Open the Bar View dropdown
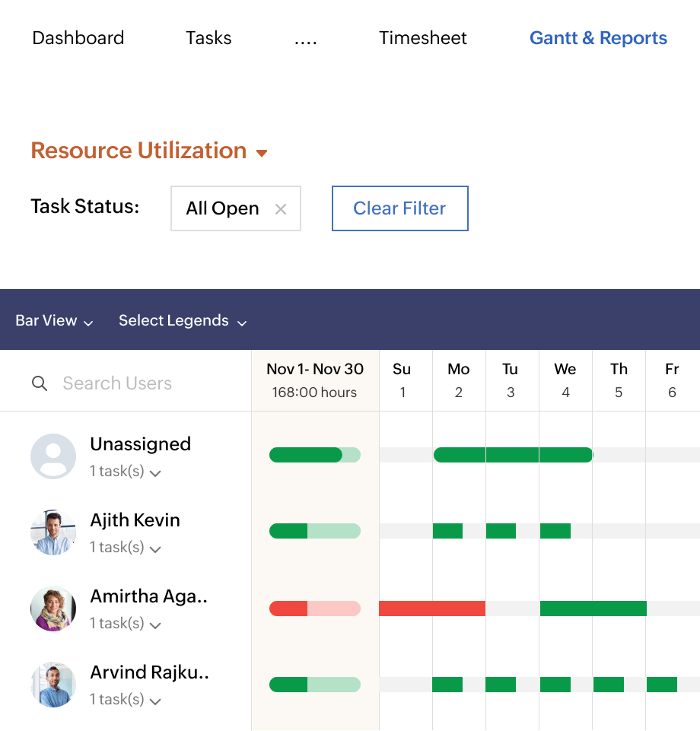This screenshot has width=700, height=731. [53, 320]
